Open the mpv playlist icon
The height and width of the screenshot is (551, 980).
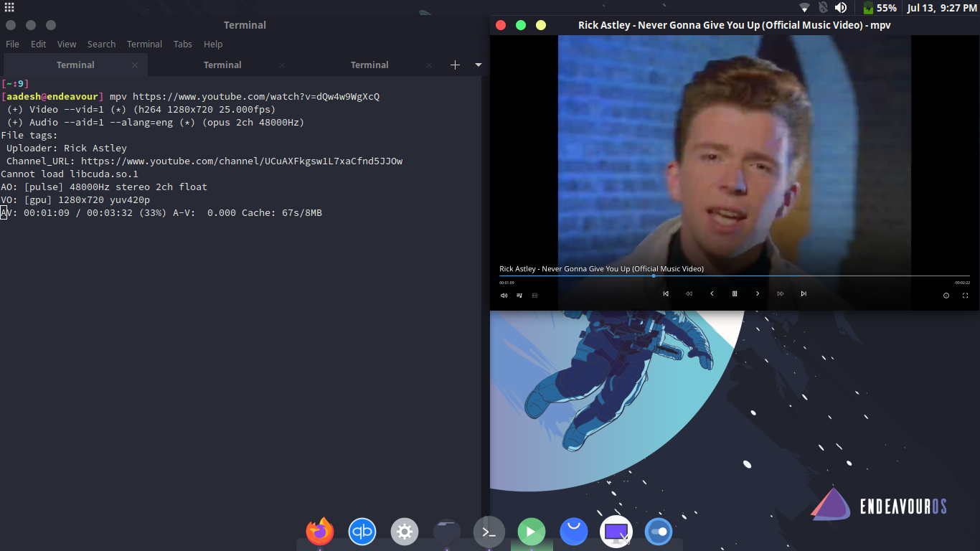coord(519,296)
